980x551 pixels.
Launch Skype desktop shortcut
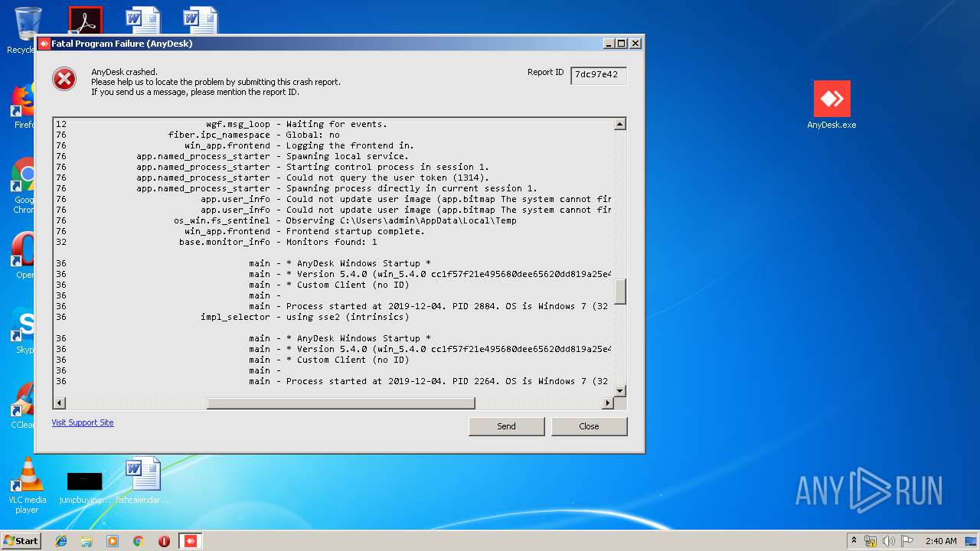[x=23, y=331]
